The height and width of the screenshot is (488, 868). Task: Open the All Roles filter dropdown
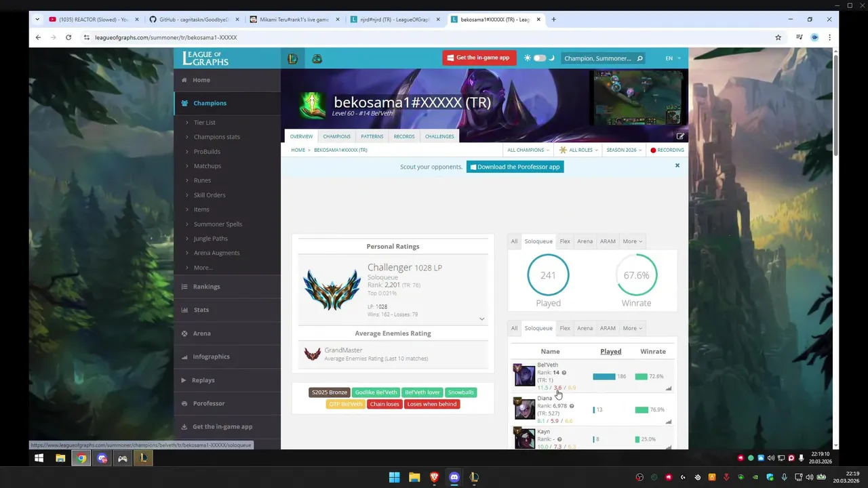(x=578, y=150)
